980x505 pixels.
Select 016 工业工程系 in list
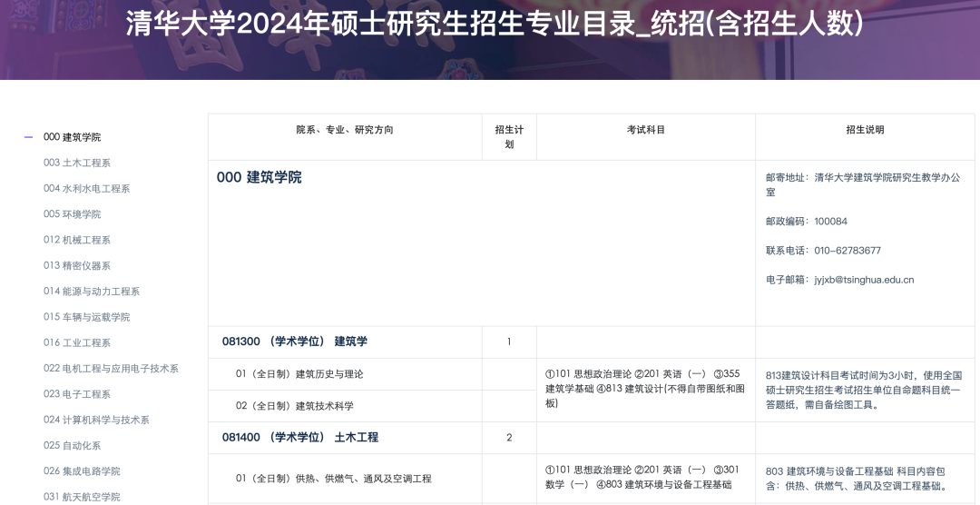point(77,342)
